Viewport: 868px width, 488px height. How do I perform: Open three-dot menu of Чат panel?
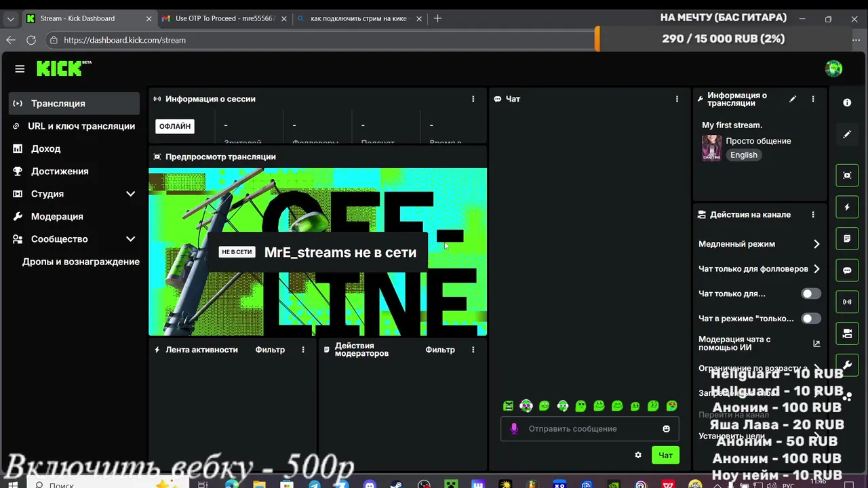pos(677,99)
